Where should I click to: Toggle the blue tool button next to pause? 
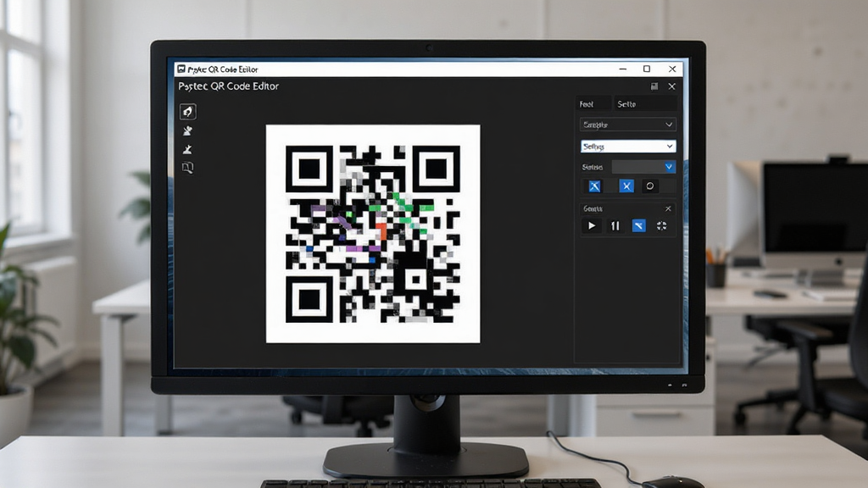pos(639,225)
